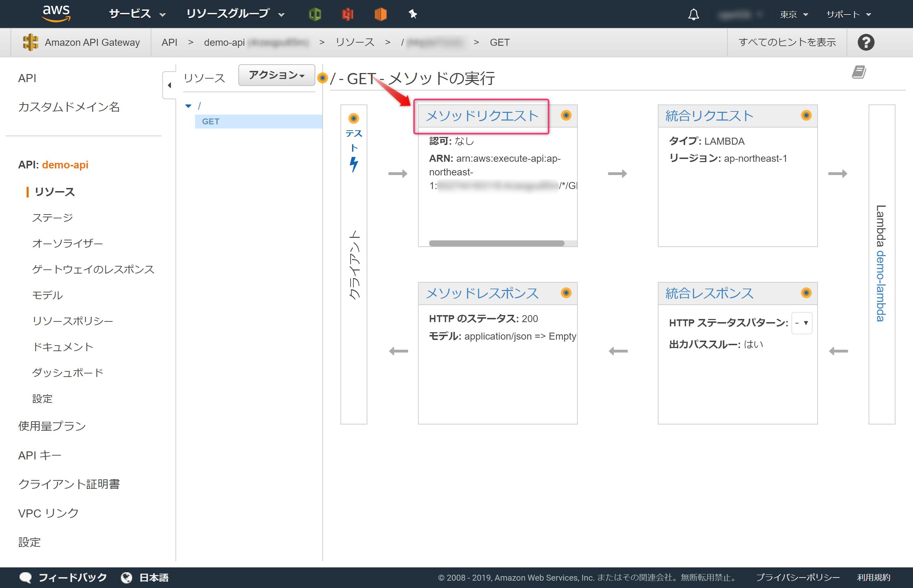Screen dimensions: 913x588
Task: Click the green service shortcut icon
Action: (x=315, y=15)
